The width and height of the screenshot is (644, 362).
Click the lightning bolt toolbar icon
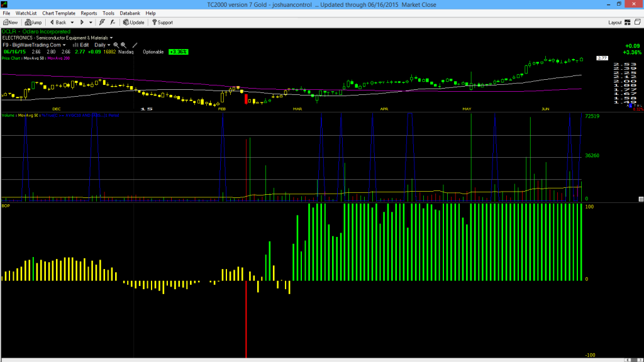pyautogui.click(x=102, y=23)
